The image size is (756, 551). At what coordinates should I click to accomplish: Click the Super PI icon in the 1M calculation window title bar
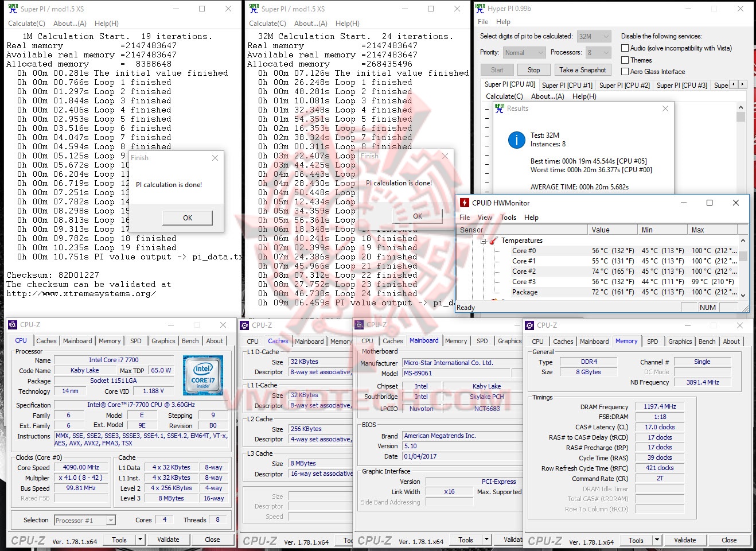(x=13, y=9)
